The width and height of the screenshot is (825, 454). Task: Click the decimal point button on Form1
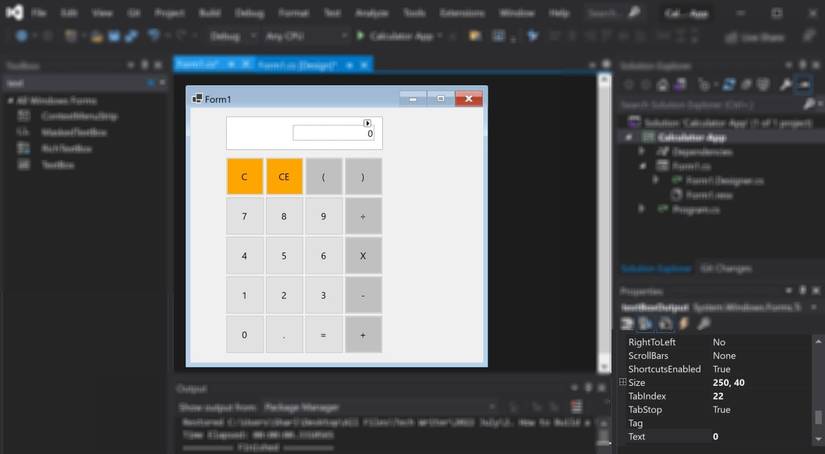point(284,335)
